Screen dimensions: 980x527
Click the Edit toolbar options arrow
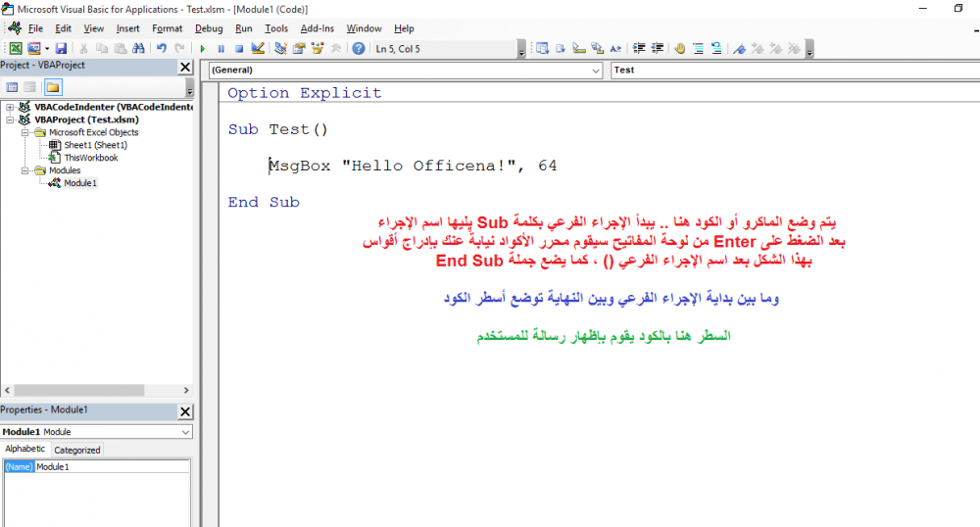[810, 49]
